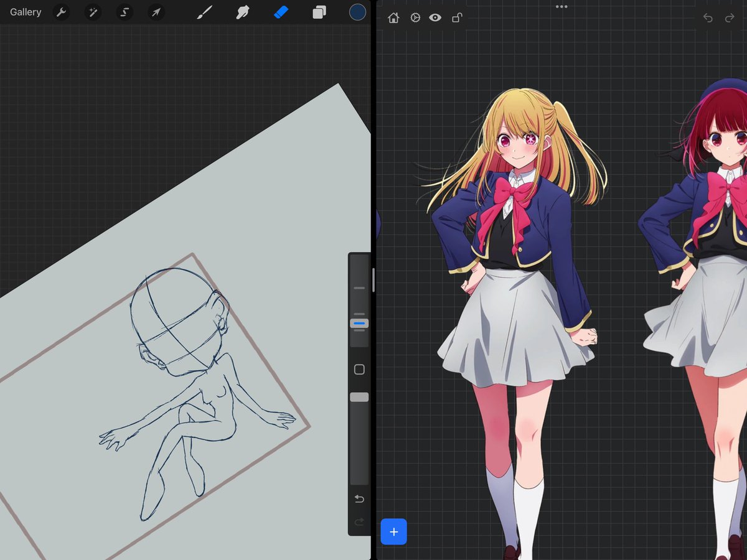Select the Smudge finger tool
The height and width of the screenshot is (560, 747).
(243, 12)
